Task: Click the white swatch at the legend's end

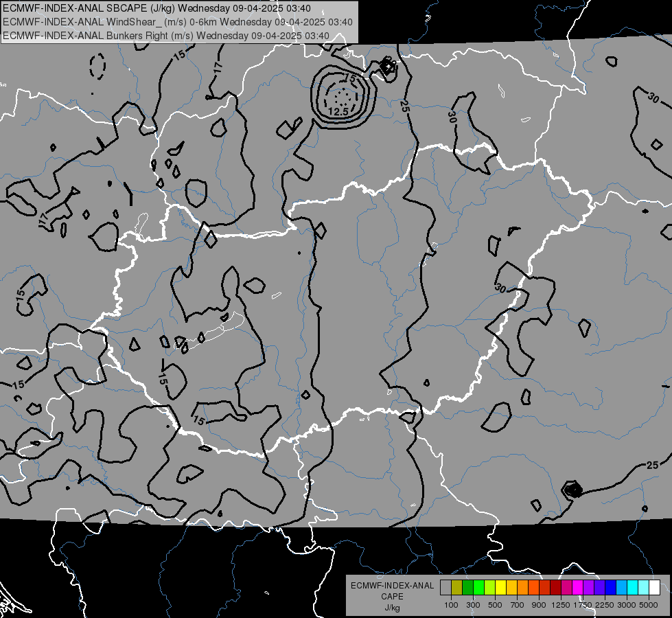Action: pos(655,587)
